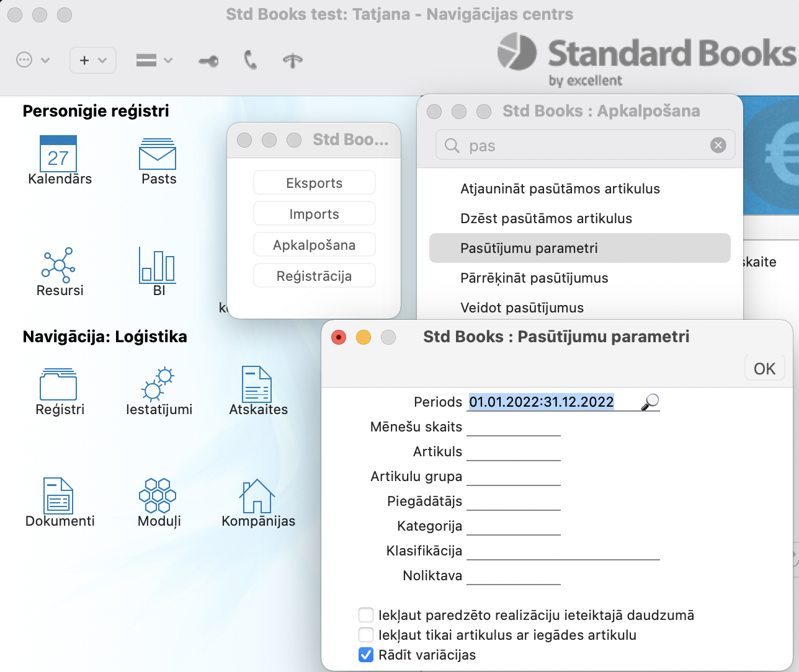
Task: Uncheck the Rādīt variācijas checkbox
Action: 366,655
